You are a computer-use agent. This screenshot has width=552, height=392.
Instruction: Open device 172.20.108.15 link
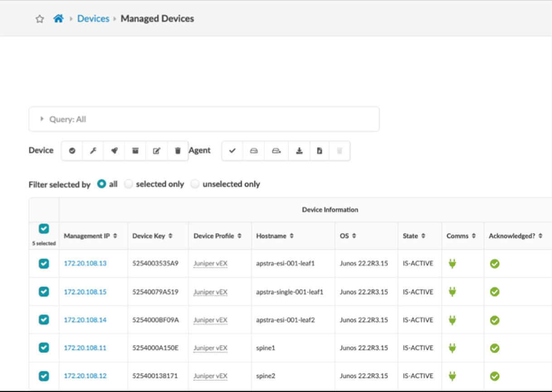(x=85, y=292)
